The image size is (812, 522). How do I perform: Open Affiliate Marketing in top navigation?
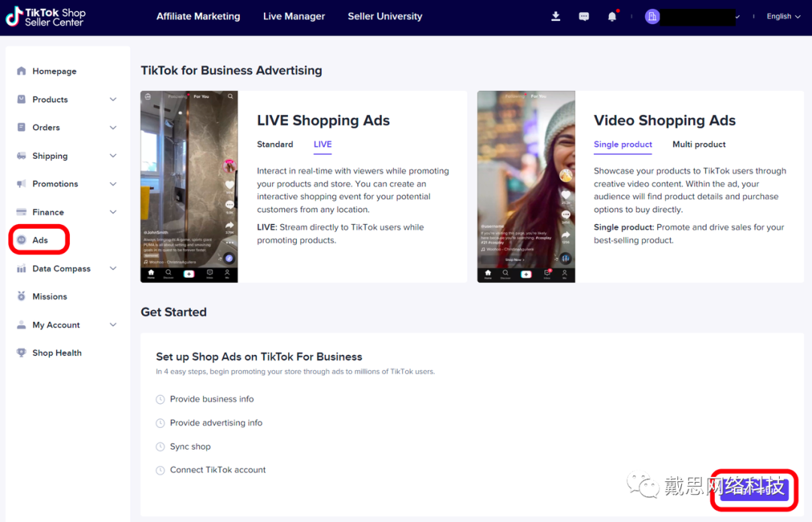click(x=198, y=17)
